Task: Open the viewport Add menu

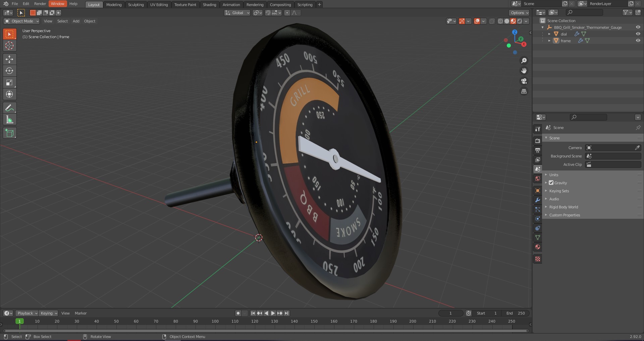Action: click(76, 21)
